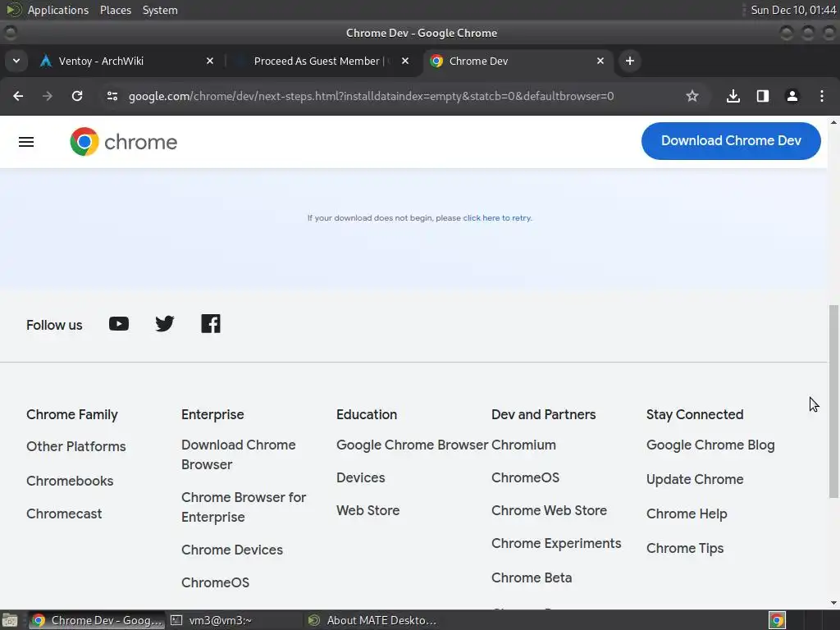This screenshot has width=840, height=630.
Task: Click the clock showing Sun Dec 10
Action: coord(793,10)
